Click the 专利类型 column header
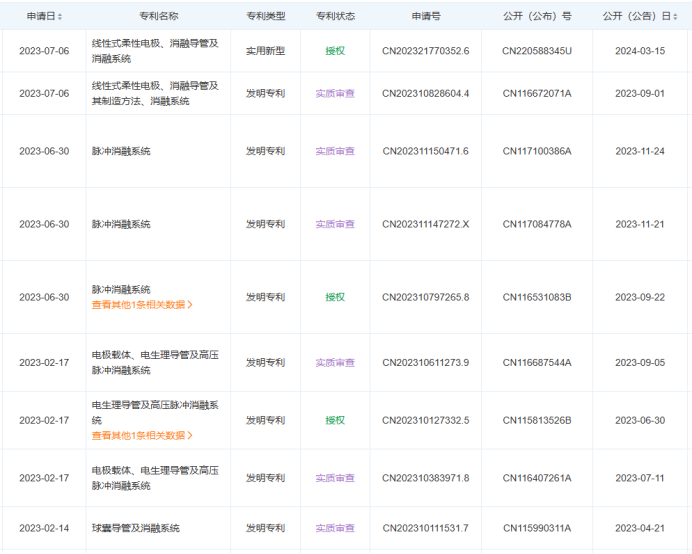This screenshot has width=692, height=554. pos(265,17)
